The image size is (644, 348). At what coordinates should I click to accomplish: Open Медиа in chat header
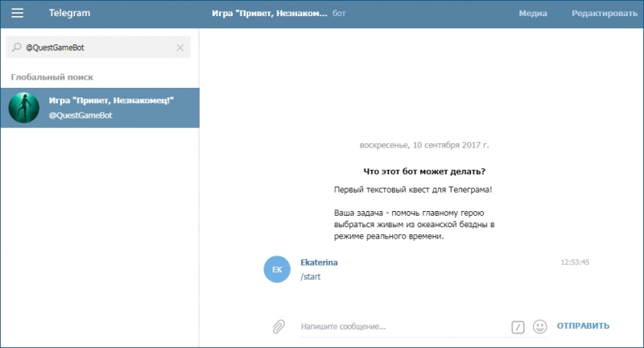click(533, 13)
